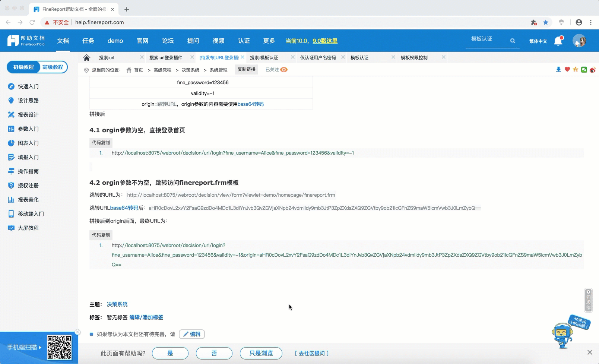Close the 搜索:url登录插件 tab
Screen dimensions: 599x364
(192, 57)
